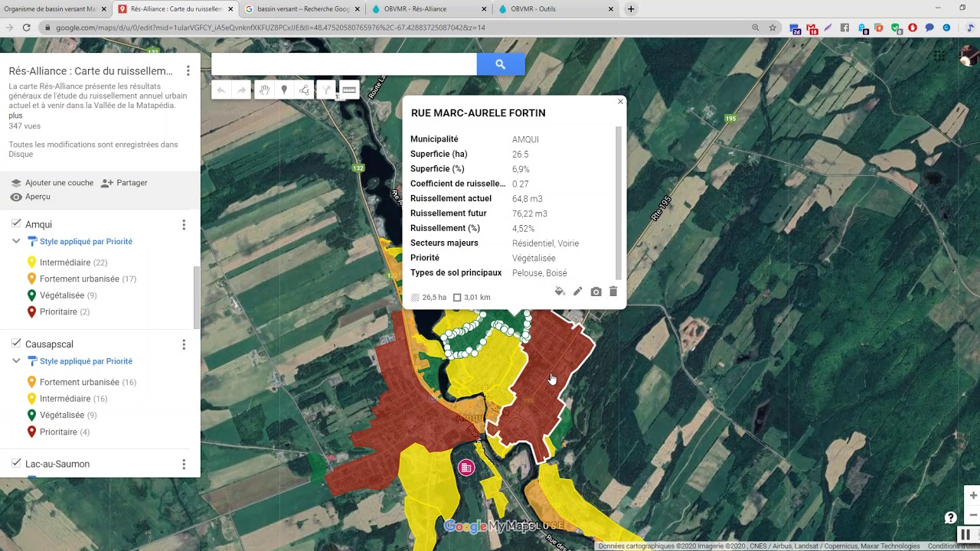Close the Rés-Alliance map browser tab
The height and width of the screenshot is (551, 980).
point(230,9)
